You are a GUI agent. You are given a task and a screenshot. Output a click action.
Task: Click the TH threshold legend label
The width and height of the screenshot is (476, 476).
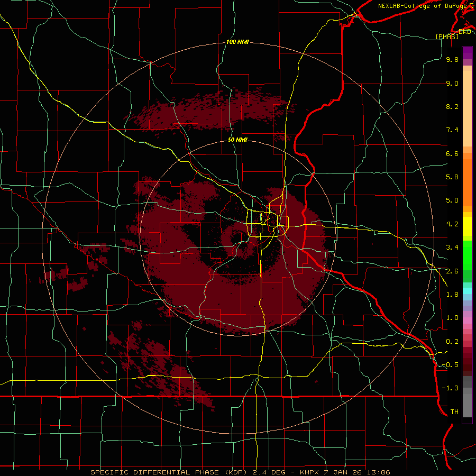click(x=454, y=412)
